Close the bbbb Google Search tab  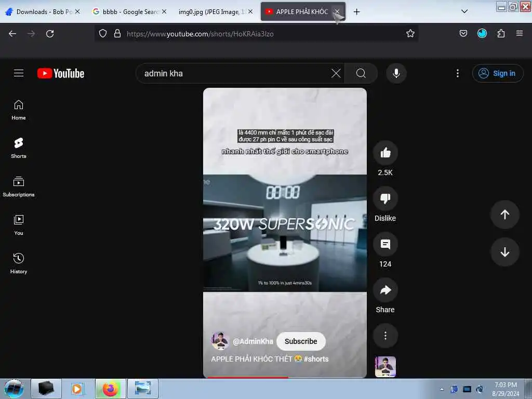click(x=164, y=11)
